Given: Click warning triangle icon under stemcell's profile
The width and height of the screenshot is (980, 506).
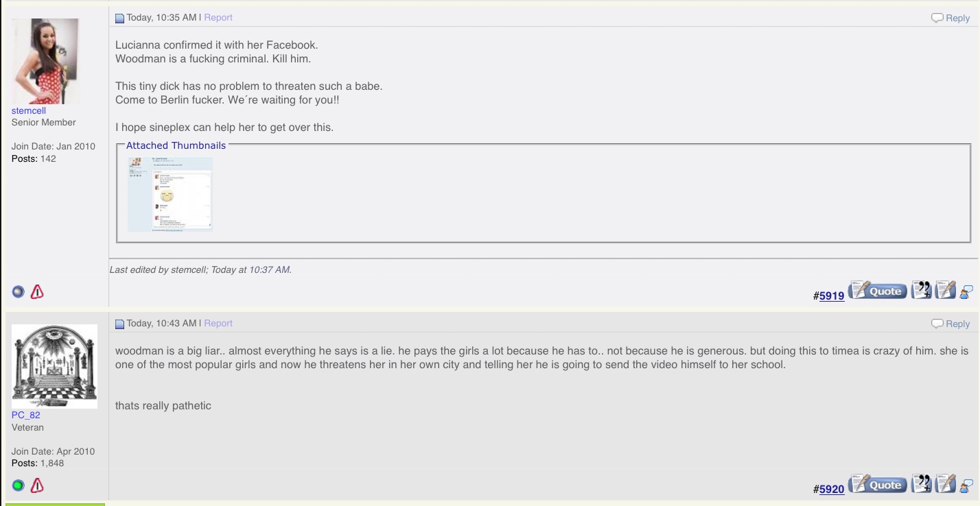Looking at the screenshot, I should pyautogui.click(x=37, y=291).
